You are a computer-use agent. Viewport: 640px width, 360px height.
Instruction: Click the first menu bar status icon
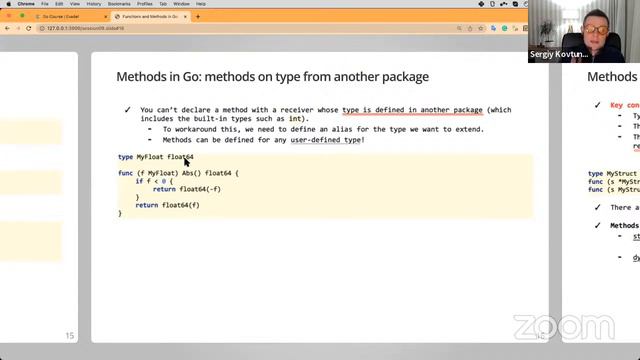481,4
